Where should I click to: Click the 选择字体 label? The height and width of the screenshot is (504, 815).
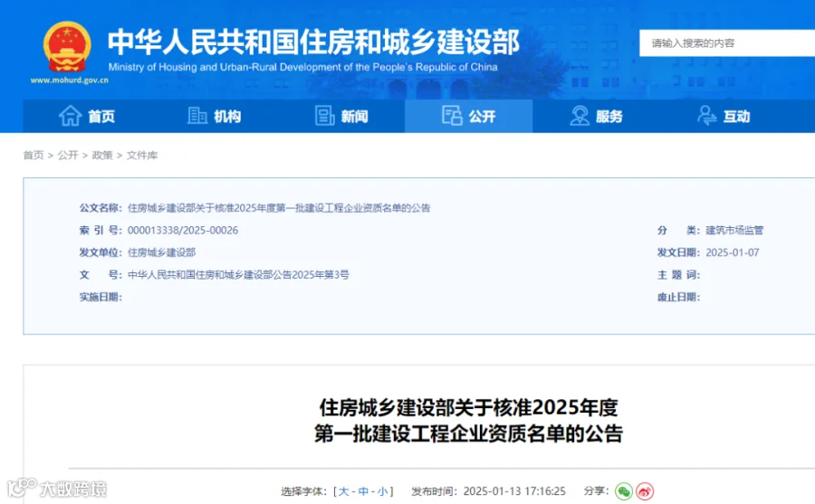304,491
